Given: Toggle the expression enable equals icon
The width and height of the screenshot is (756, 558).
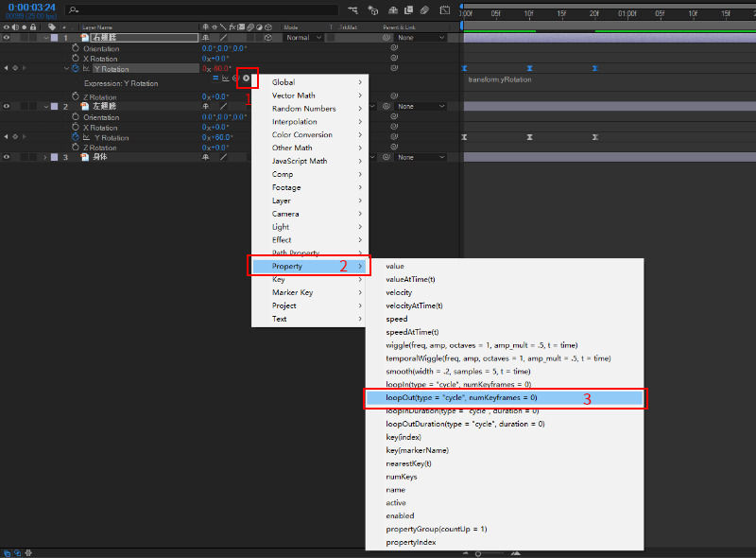Looking at the screenshot, I should coord(215,78).
